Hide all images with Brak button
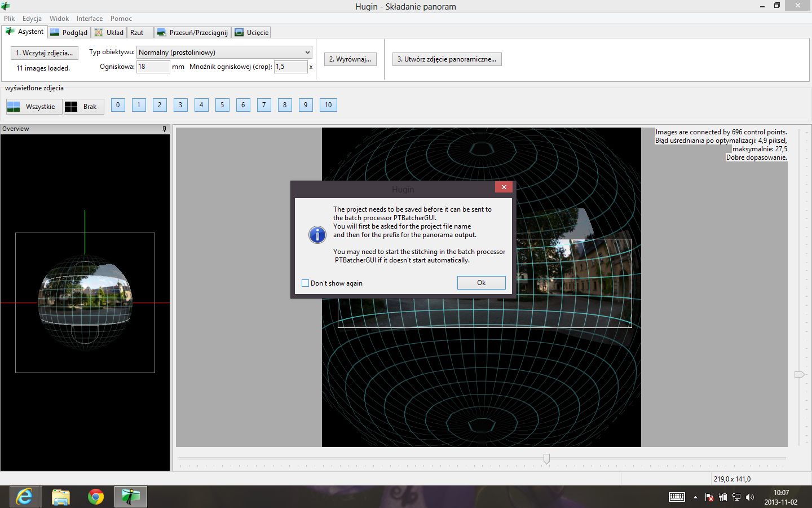This screenshot has width=812, height=508. point(83,107)
